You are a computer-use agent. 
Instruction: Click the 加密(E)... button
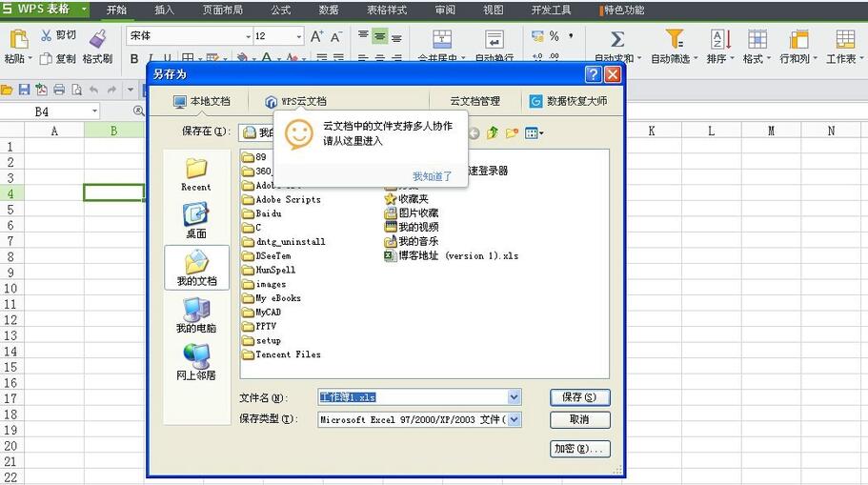pyautogui.click(x=579, y=449)
